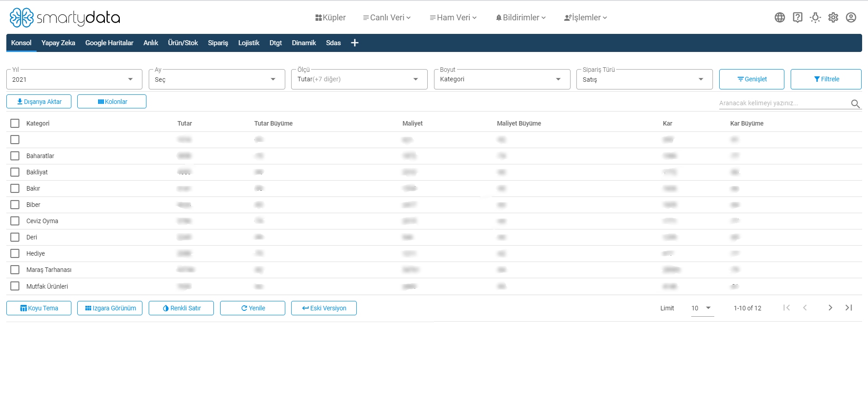Click the search magnifier icon

point(855,103)
